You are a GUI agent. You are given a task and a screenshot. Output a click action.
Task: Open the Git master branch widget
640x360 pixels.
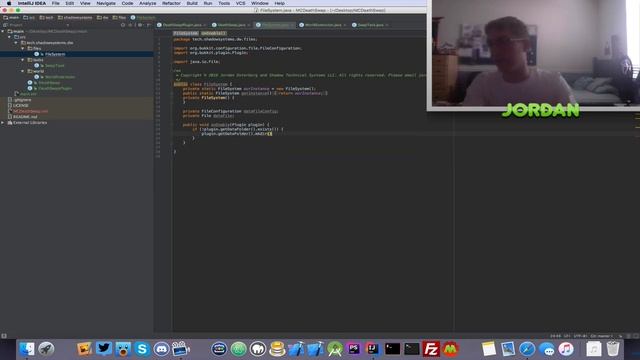click(x=602, y=336)
